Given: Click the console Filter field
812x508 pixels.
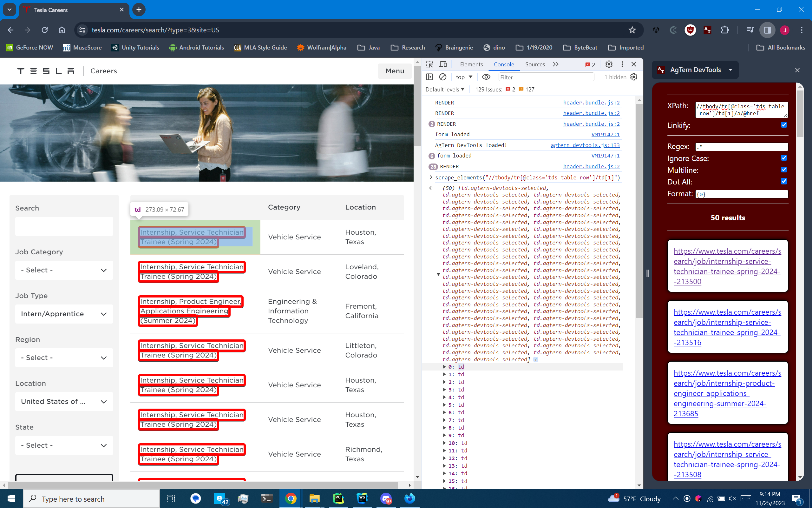Looking at the screenshot, I should pos(546,77).
